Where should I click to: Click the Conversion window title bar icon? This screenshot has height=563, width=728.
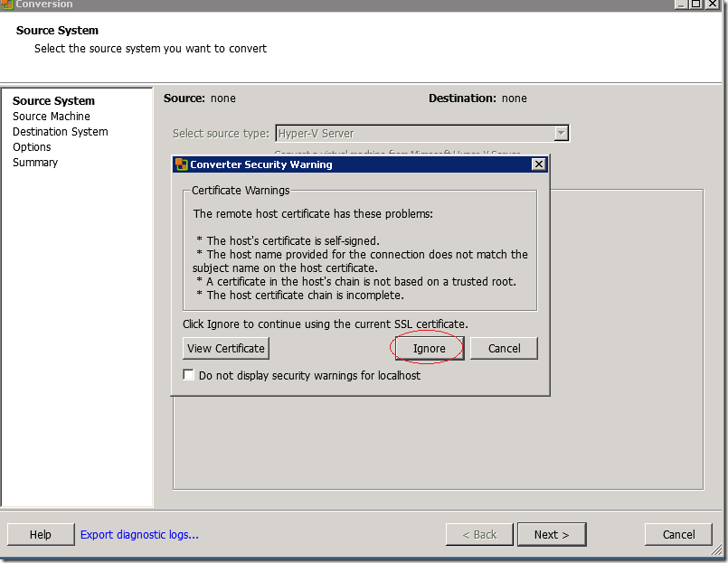pos(7,4)
